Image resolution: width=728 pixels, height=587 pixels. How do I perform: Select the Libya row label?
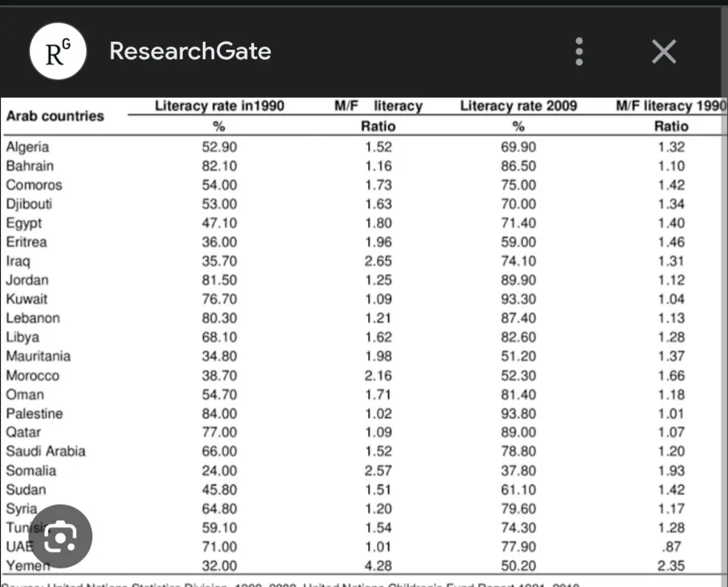pyautogui.click(x=23, y=337)
